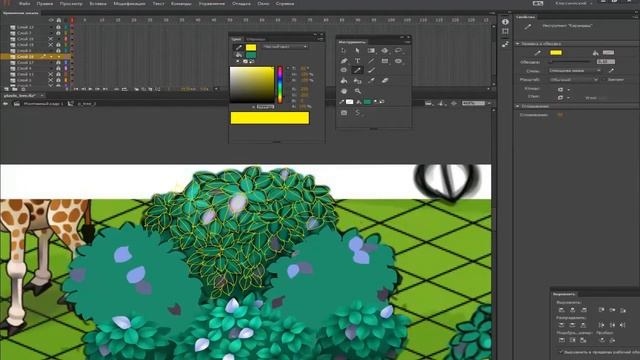640x360 pixels.
Task: Open pencil mode options in tools panel
Action: (x=358, y=113)
